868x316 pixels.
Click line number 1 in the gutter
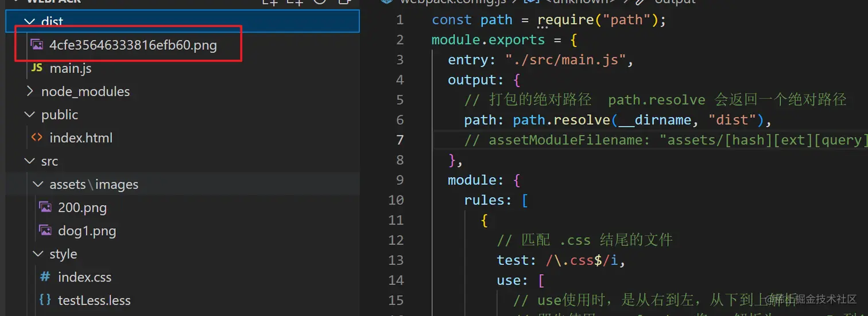tap(400, 19)
